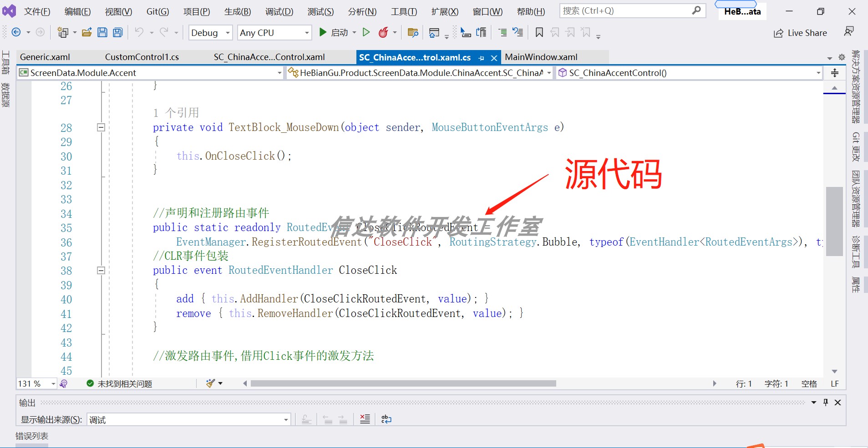Open the output panel window position dropdown arrow
This screenshot has height=448, width=868.
tap(814, 403)
